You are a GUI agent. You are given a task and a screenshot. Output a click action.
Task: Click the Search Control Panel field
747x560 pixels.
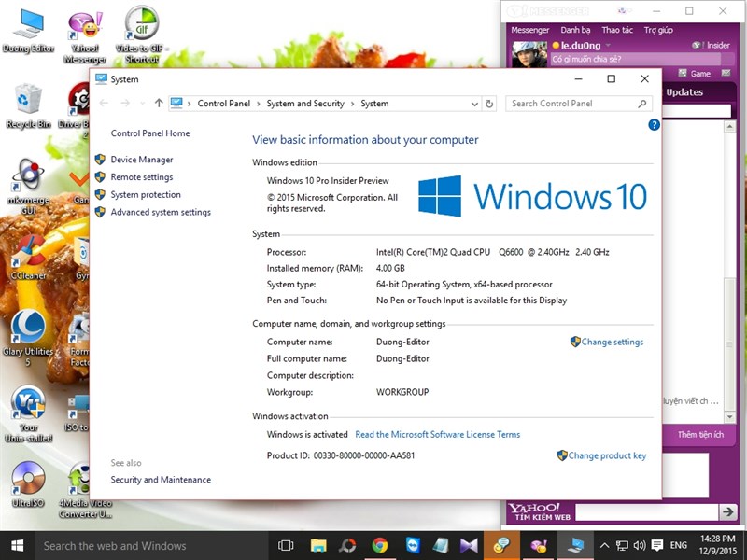578,104
